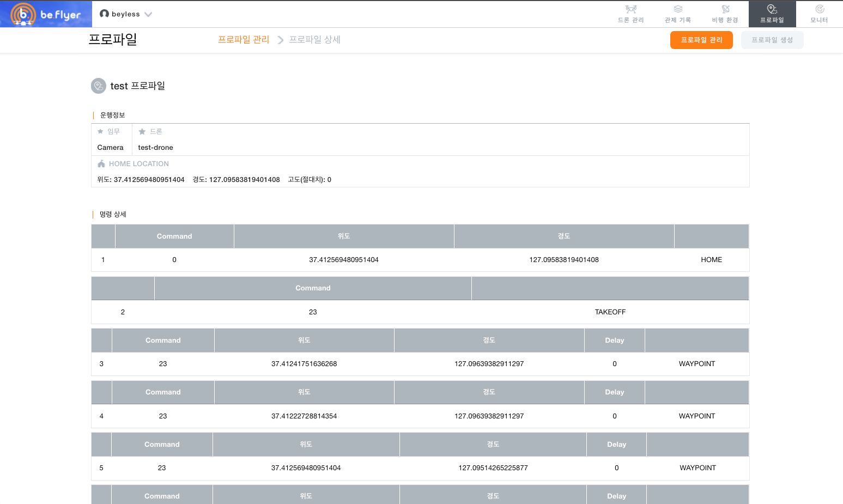Select 프로파일 상세 breadcrumb item
The image size is (843, 504).
coord(314,40)
